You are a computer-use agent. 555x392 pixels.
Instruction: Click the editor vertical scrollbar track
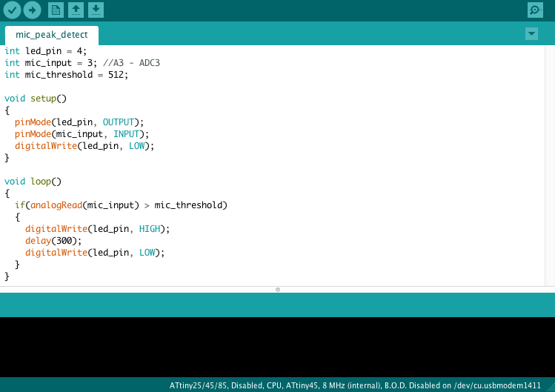(550, 165)
